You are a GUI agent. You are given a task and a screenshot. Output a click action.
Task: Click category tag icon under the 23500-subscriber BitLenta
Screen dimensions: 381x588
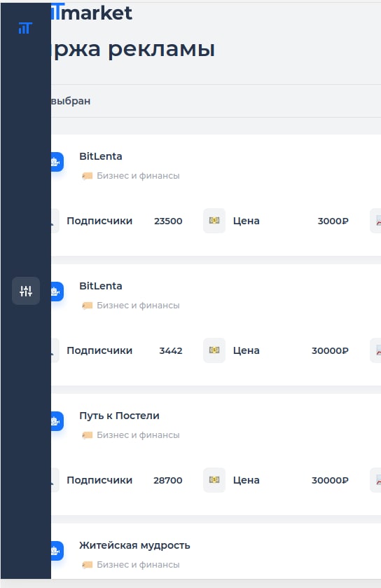click(x=88, y=176)
